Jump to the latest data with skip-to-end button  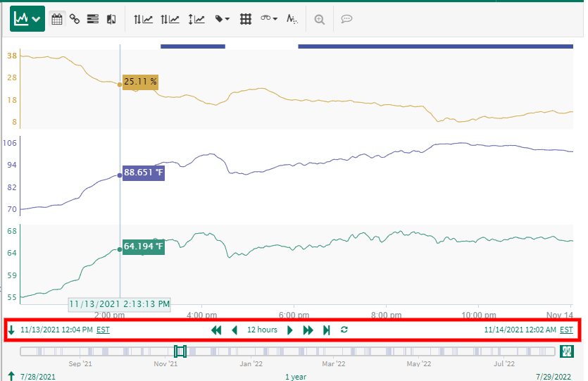click(x=327, y=330)
